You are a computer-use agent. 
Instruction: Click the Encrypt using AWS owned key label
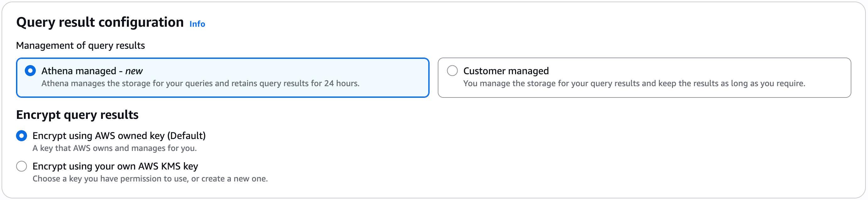119,136
